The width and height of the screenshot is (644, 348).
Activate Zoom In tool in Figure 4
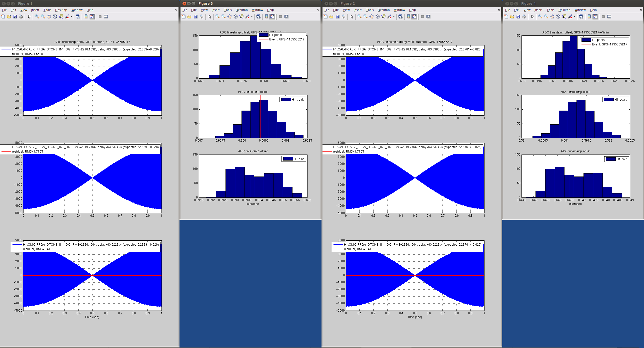pyautogui.click(x=540, y=16)
